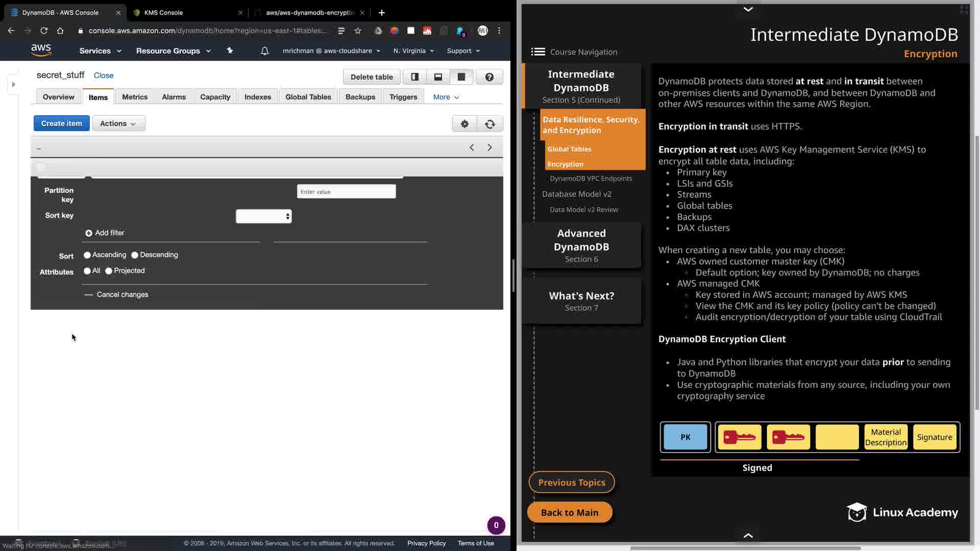This screenshot has height=551, width=980.
Task: Select Descending sort order
Action: (135, 255)
